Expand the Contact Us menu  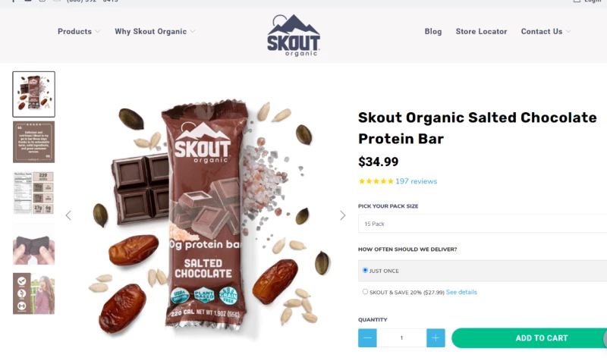pos(546,31)
